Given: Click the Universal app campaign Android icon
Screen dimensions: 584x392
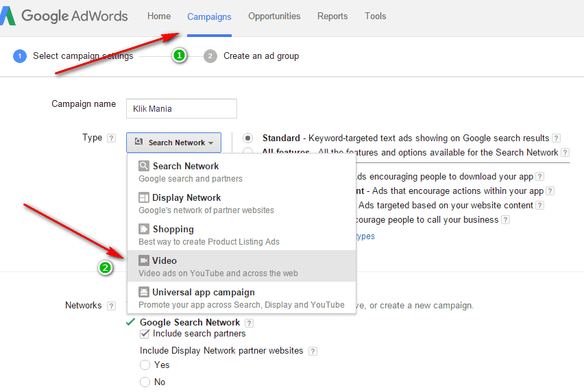Looking at the screenshot, I should point(144,291).
